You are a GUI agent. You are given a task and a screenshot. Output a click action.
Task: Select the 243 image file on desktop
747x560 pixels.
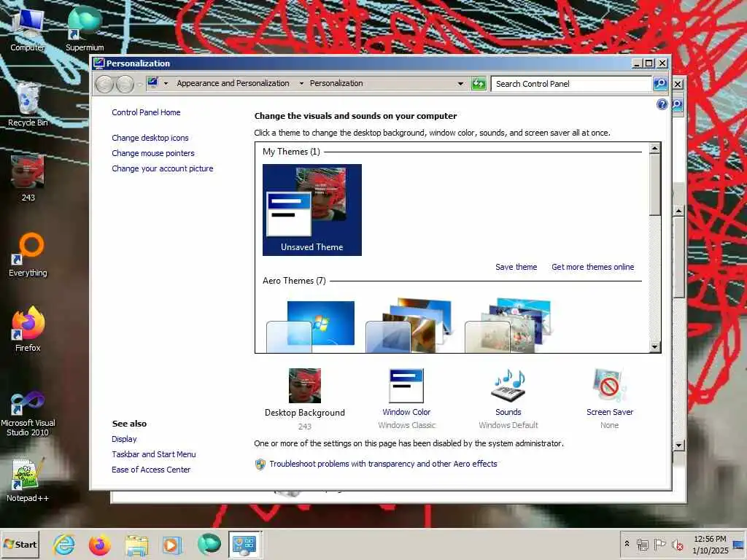tap(28, 178)
